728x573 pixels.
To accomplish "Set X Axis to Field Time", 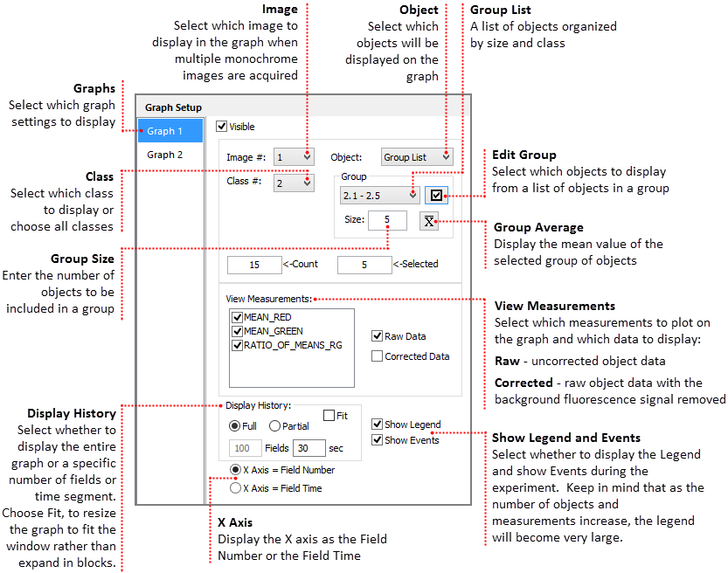I will click(235, 487).
